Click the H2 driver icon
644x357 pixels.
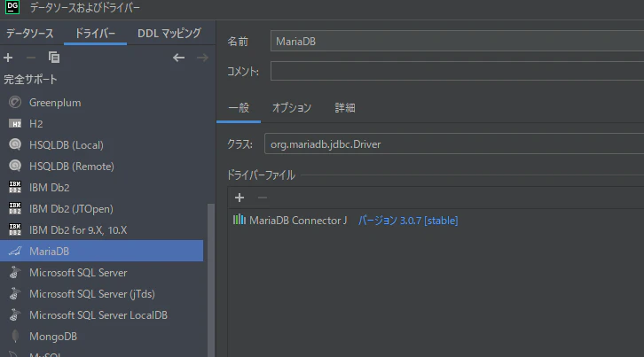[15, 123]
